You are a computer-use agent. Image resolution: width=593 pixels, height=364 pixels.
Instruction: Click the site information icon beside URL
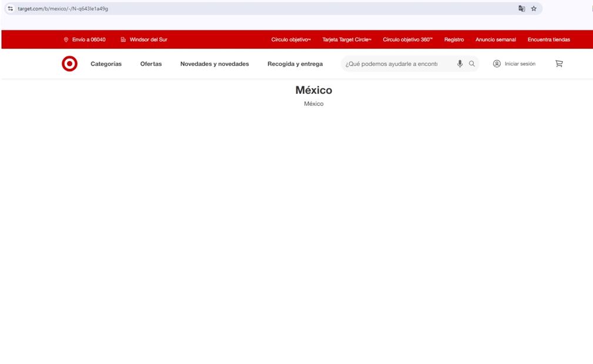point(10,9)
